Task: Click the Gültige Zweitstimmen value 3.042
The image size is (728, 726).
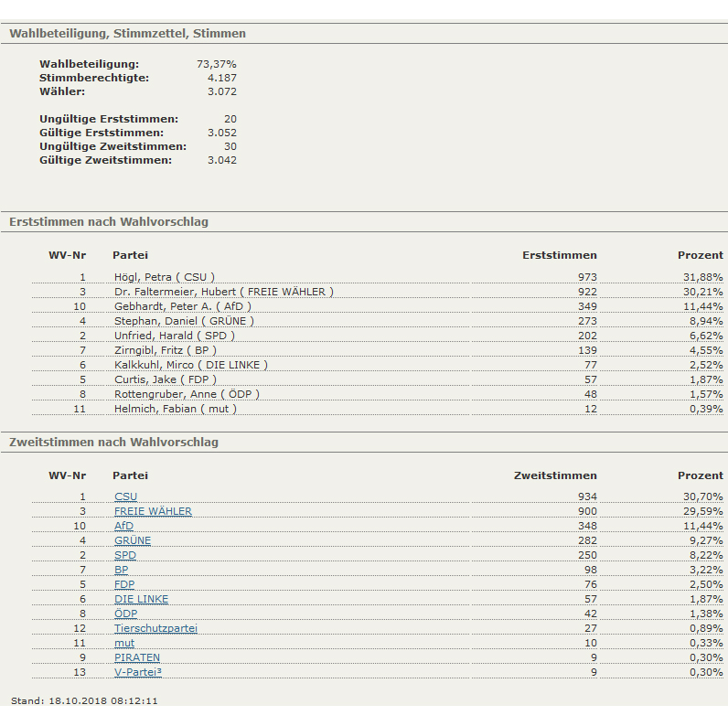Action: pyautogui.click(x=222, y=160)
